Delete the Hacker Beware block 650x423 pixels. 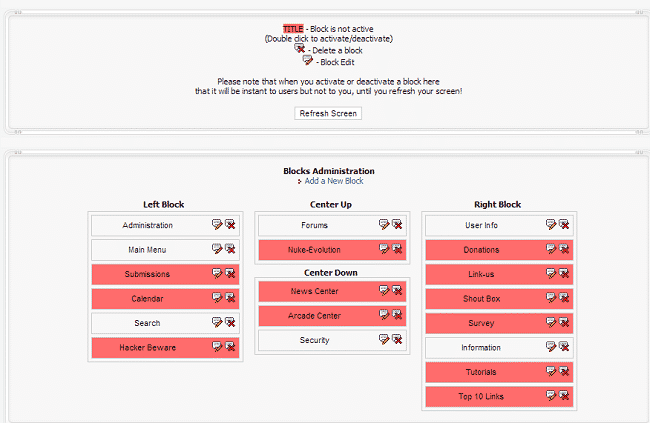coord(230,346)
